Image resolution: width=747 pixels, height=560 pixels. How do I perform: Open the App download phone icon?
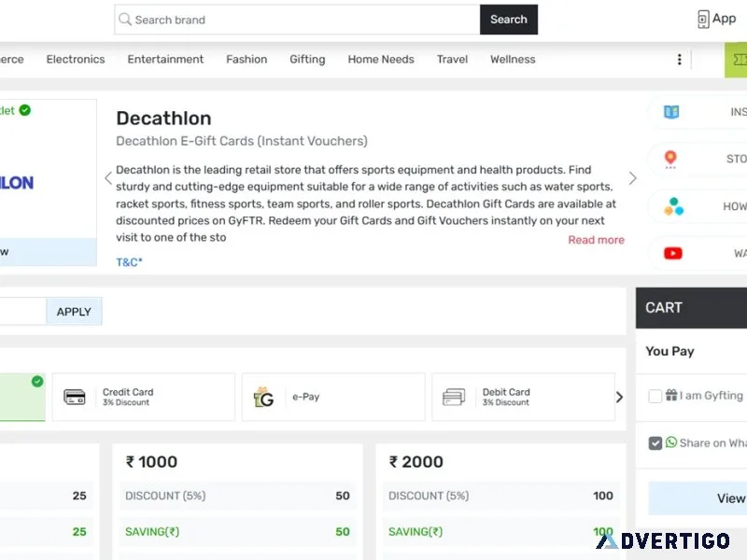(x=703, y=20)
